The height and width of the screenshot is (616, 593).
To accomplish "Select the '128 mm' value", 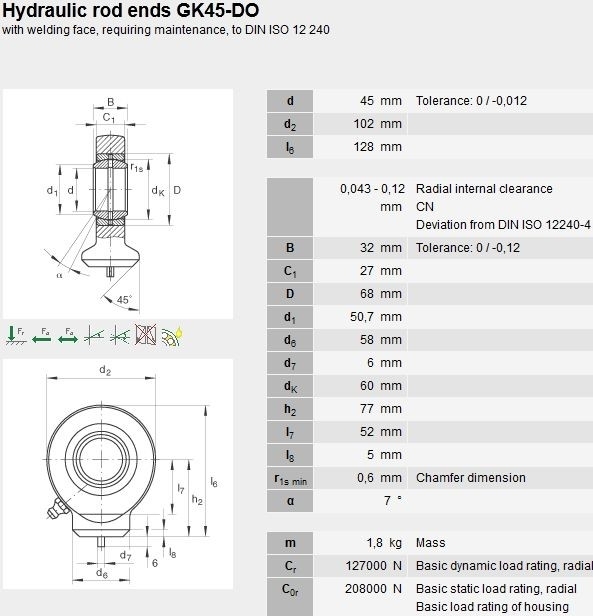I will (378, 147).
